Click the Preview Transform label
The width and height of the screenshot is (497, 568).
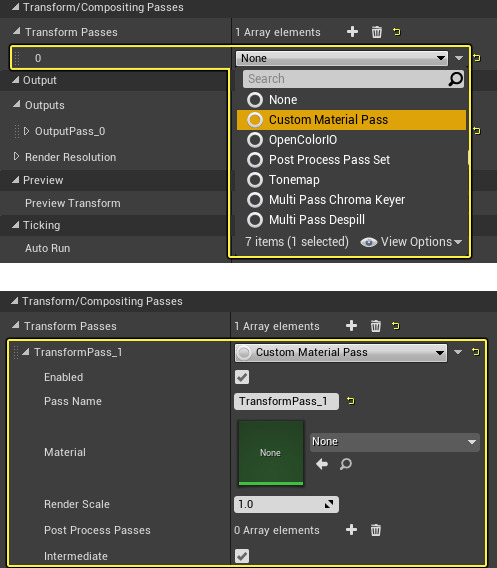(x=73, y=203)
